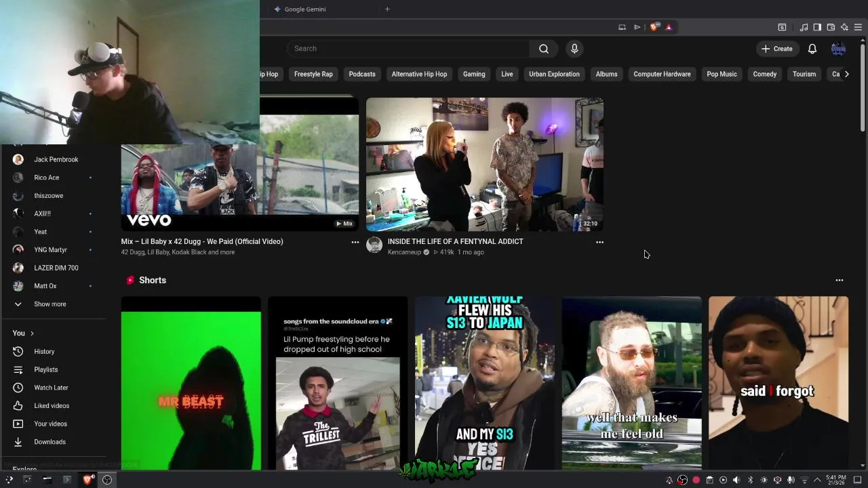This screenshot has height=488, width=868.
Task: Click the Brave Shields lion icon
Action: click(x=654, y=27)
